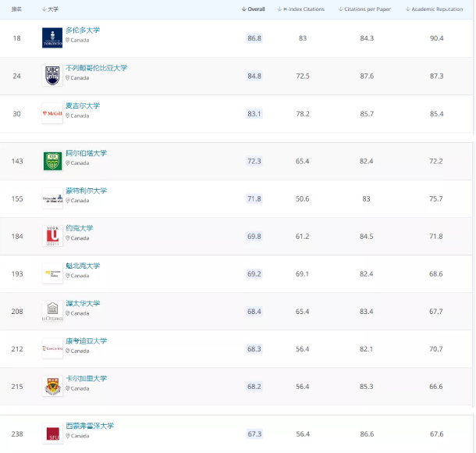Click the 排名 column header
Viewport: 476px width, 453px height.
tap(16, 9)
